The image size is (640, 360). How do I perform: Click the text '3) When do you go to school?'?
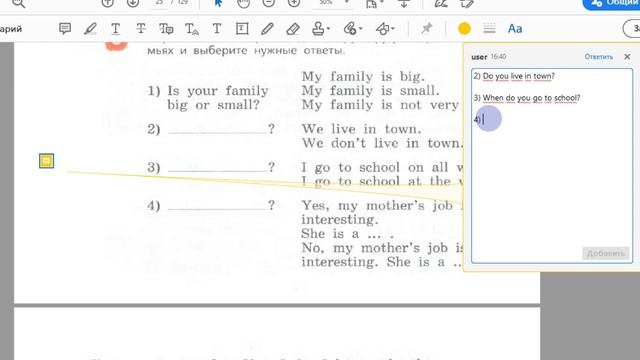[527, 98]
